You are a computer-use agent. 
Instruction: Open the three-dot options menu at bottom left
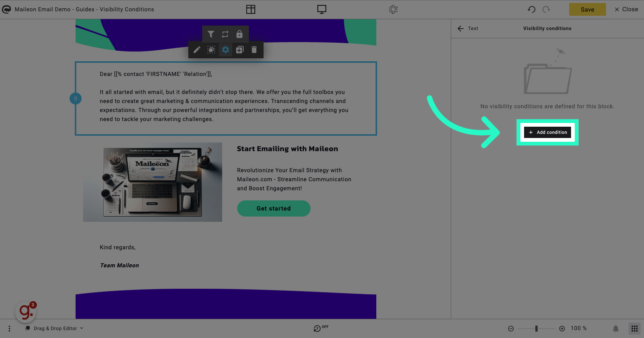point(9,329)
